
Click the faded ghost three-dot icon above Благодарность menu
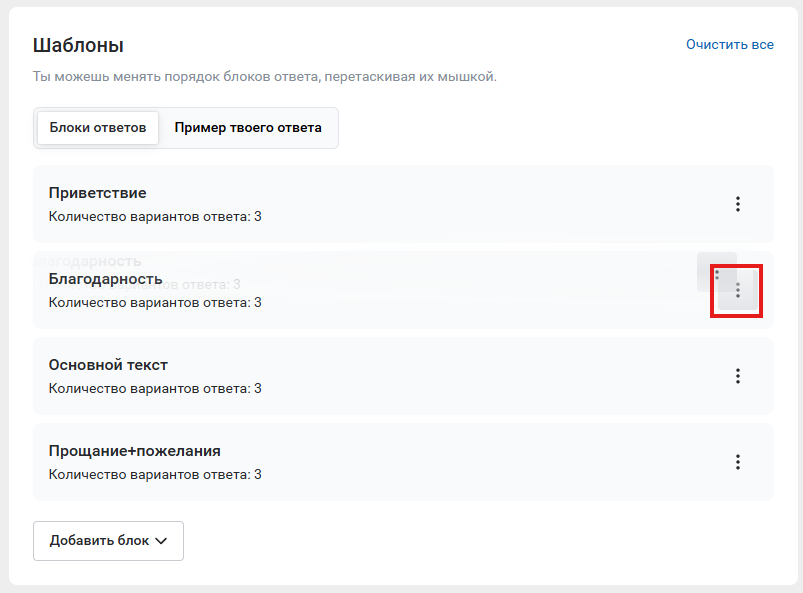(x=717, y=273)
